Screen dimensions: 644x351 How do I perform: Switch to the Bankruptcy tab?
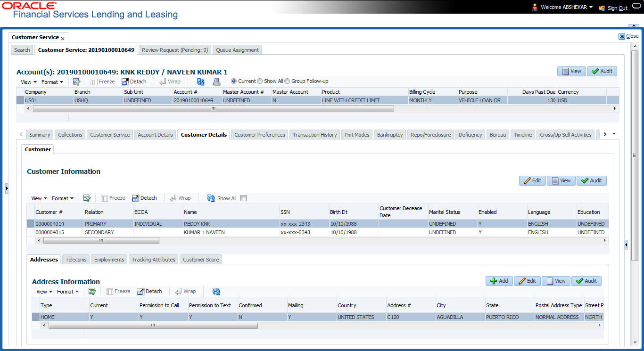390,135
